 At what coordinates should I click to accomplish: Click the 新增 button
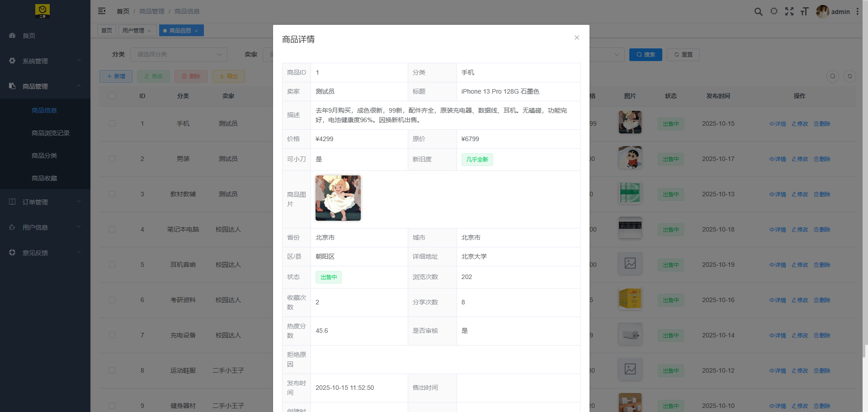coord(116,76)
